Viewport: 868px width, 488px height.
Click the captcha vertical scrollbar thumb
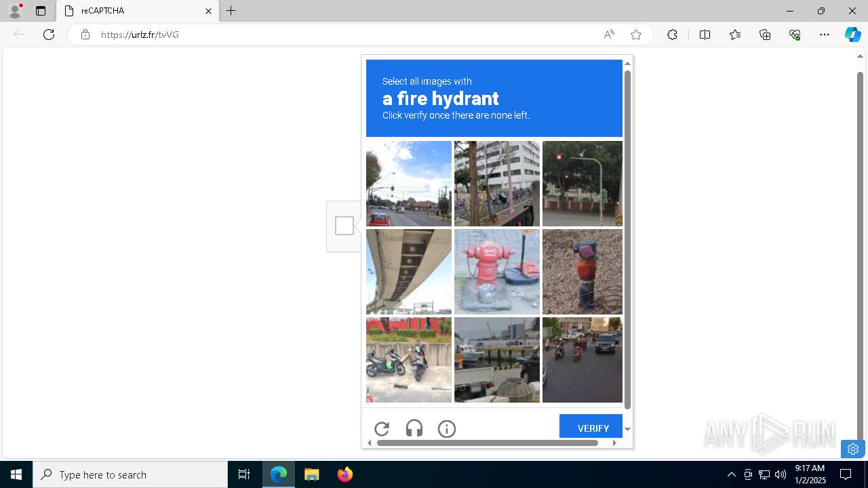click(x=627, y=240)
